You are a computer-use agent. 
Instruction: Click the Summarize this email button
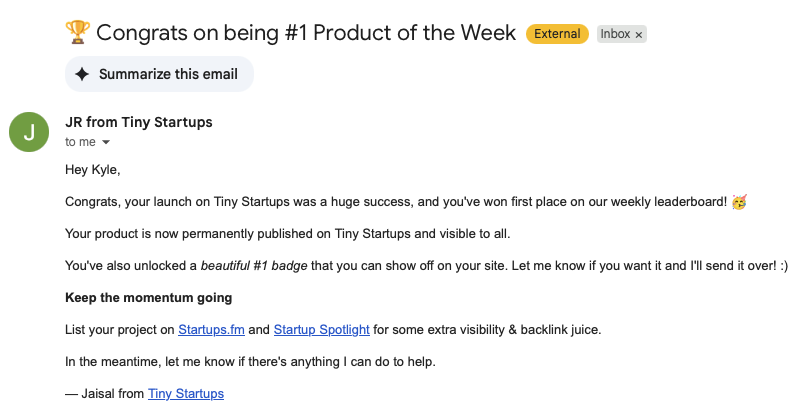pyautogui.click(x=159, y=74)
